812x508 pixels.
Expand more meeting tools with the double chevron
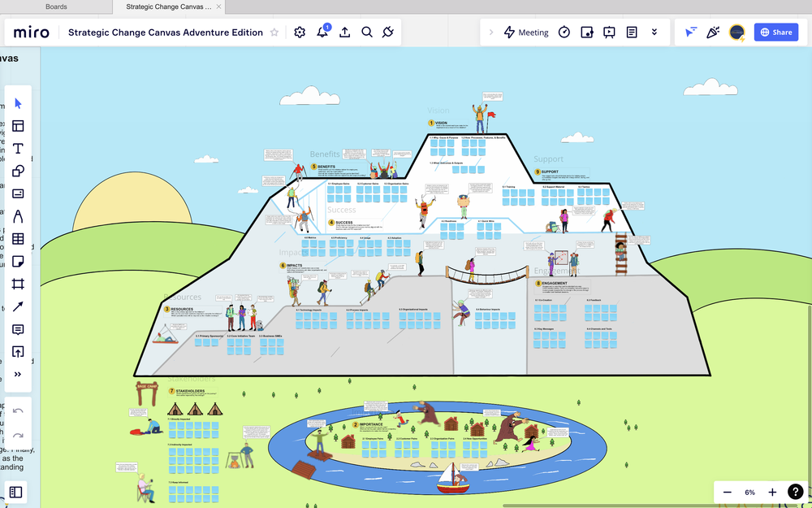point(654,32)
